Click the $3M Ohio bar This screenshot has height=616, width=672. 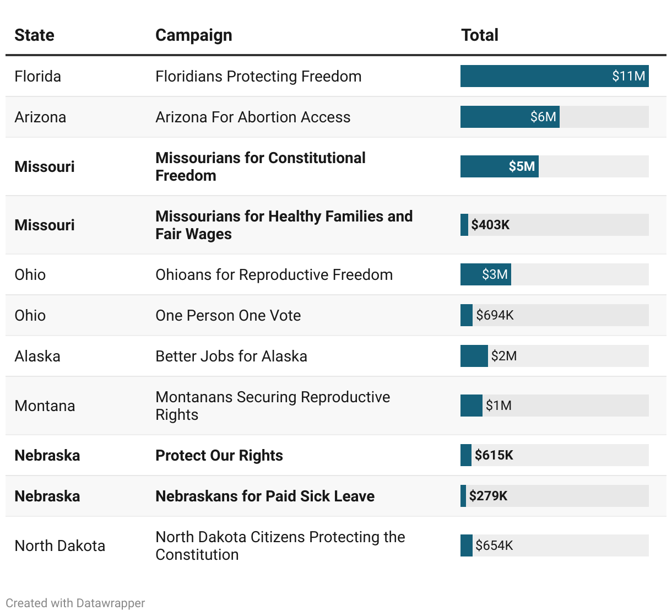click(x=485, y=274)
